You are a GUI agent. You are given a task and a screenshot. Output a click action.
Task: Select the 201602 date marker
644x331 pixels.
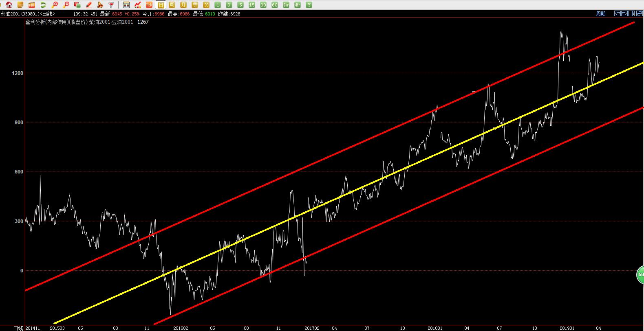pyautogui.click(x=181, y=328)
